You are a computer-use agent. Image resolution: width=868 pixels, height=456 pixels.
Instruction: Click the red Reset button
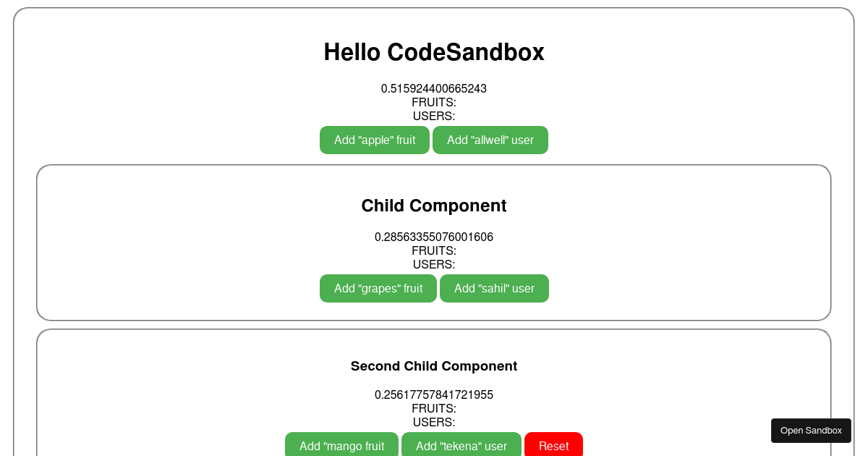click(553, 445)
